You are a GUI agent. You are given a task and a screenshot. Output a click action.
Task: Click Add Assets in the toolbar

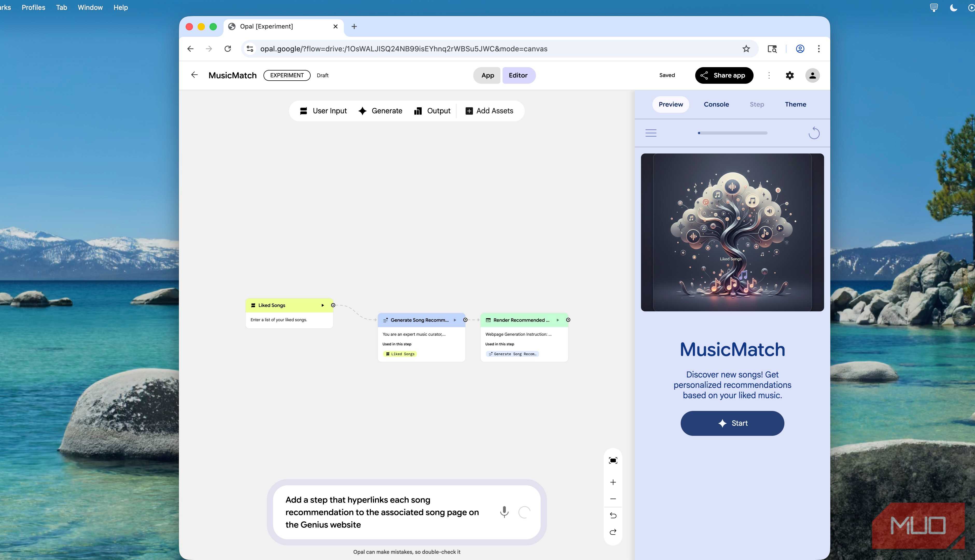point(490,111)
